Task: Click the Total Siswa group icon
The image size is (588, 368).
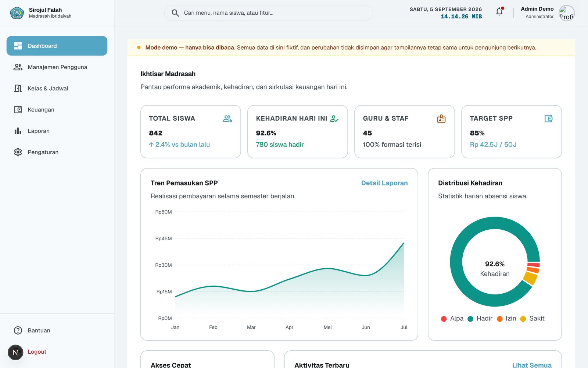Action: 227,118
